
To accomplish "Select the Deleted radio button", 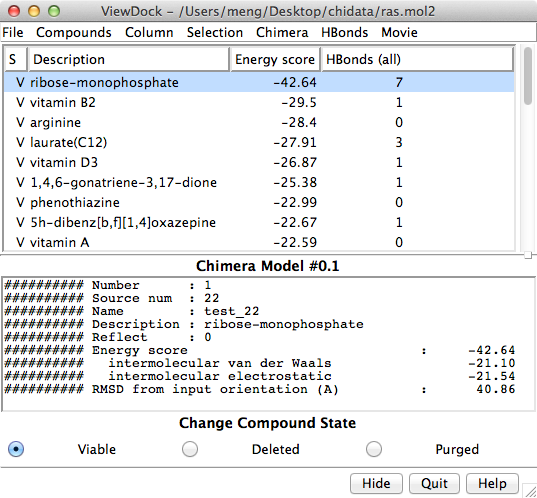I will point(190,449).
